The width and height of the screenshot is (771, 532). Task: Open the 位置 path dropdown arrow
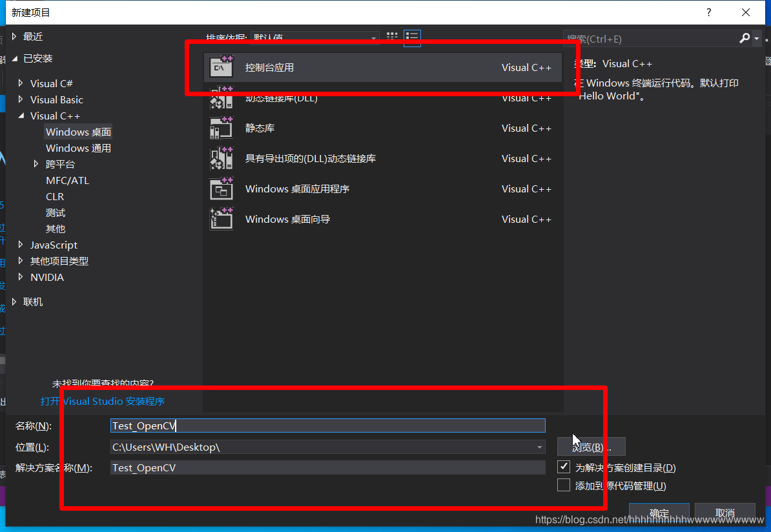pyautogui.click(x=539, y=447)
